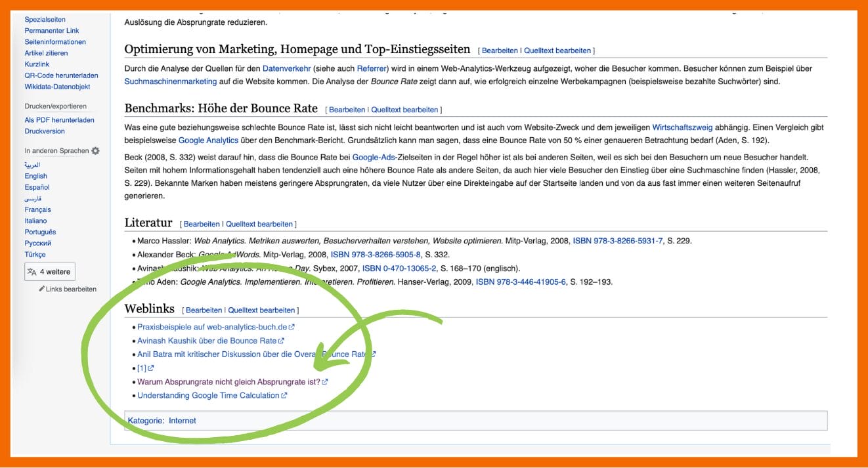Click the 'Wirtschaftszweig' article link
Viewport: 868px width, 468px height.
coord(682,127)
